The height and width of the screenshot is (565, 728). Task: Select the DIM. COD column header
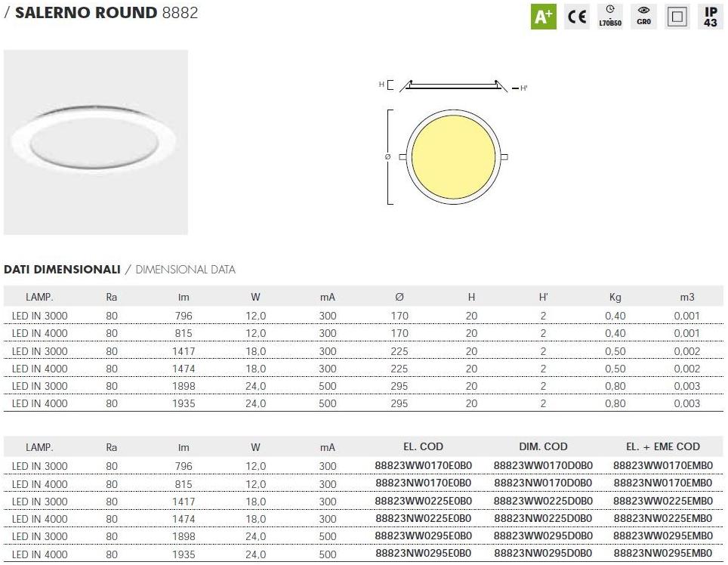(x=543, y=446)
